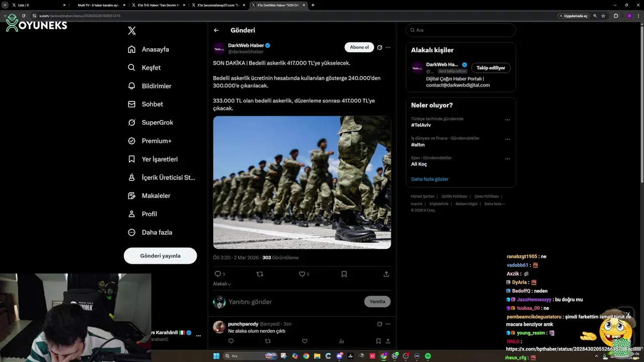
Task: Open Discord from the taskbar
Action: coord(340,356)
